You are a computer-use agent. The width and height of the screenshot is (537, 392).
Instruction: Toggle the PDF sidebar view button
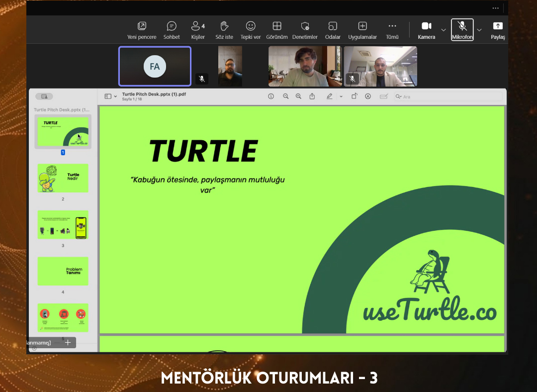108,97
